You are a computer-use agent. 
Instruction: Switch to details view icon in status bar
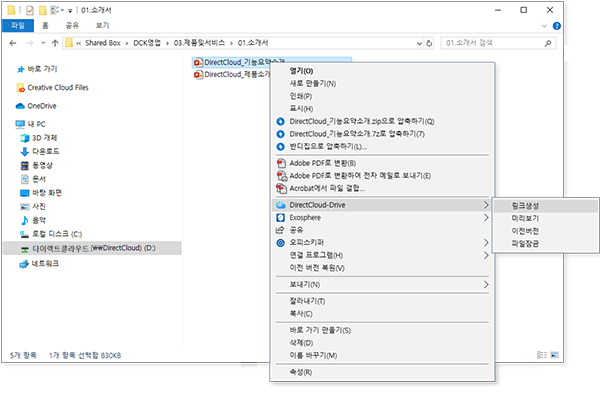[542, 355]
